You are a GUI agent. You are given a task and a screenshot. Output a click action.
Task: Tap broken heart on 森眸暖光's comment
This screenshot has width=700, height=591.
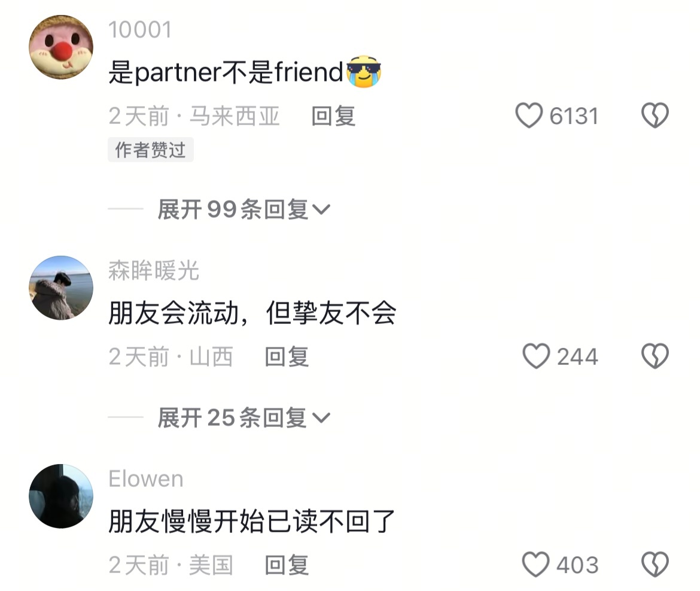[x=655, y=356]
